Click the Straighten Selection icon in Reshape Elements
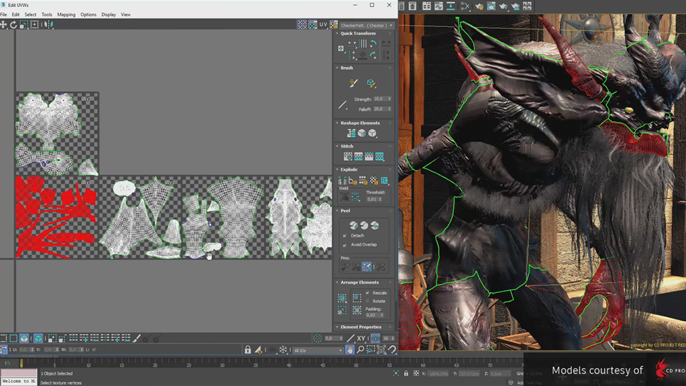Image resolution: width=686 pixels, height=386 pixels. 351,133
